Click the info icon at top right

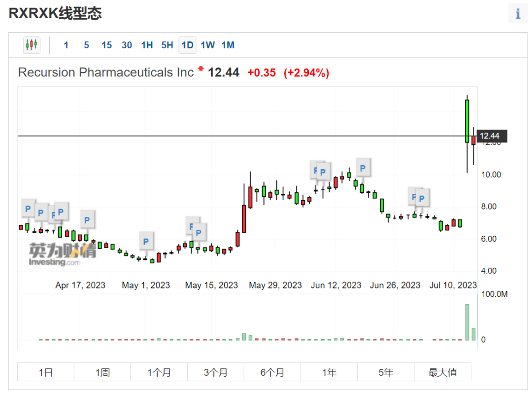click(518, 14)
